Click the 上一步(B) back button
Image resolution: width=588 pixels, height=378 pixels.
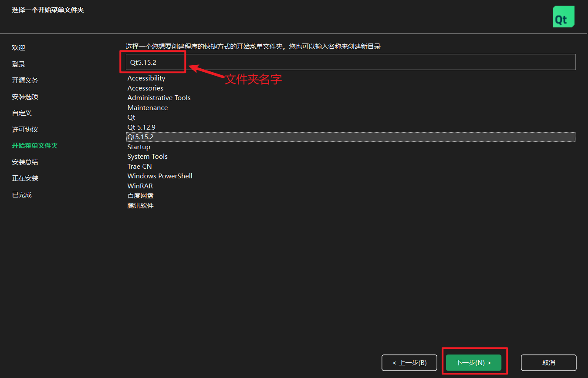409,363
